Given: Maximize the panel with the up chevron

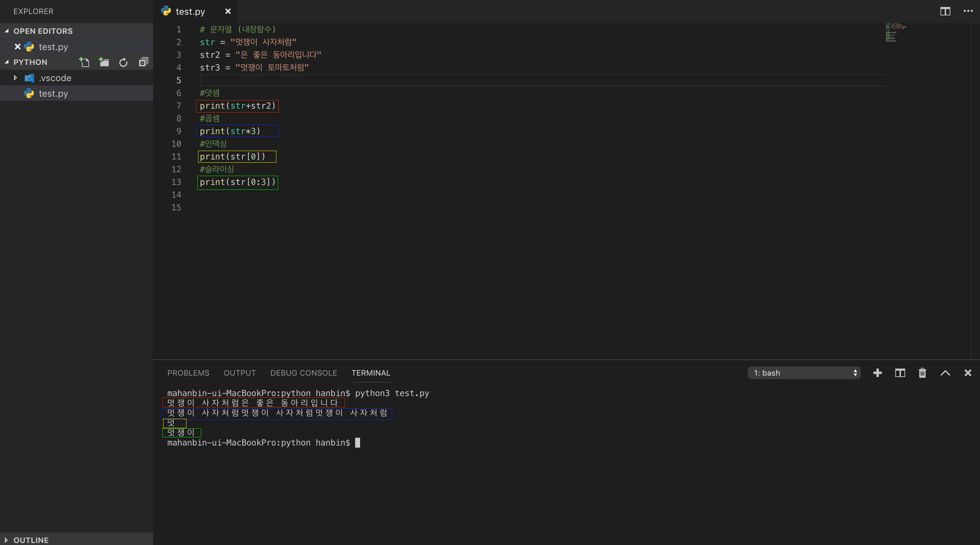Looking at the screenshot, I should [945, 373].
